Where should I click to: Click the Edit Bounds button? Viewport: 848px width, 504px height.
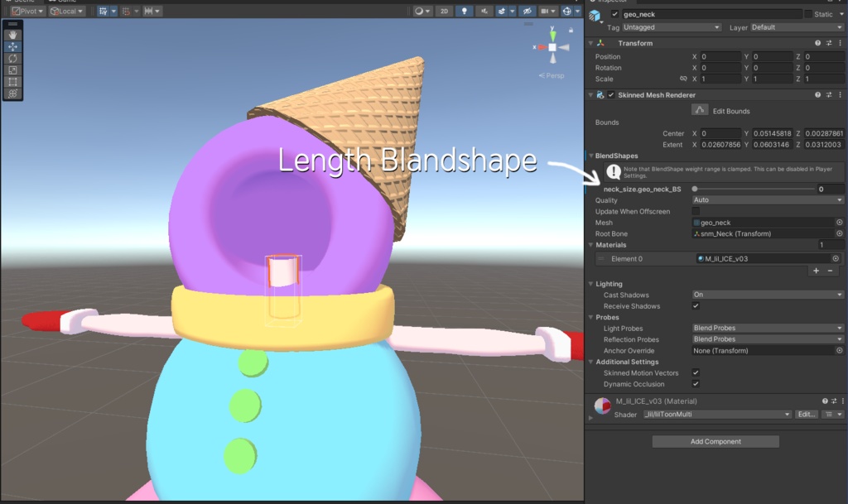[x=700, y=110]
